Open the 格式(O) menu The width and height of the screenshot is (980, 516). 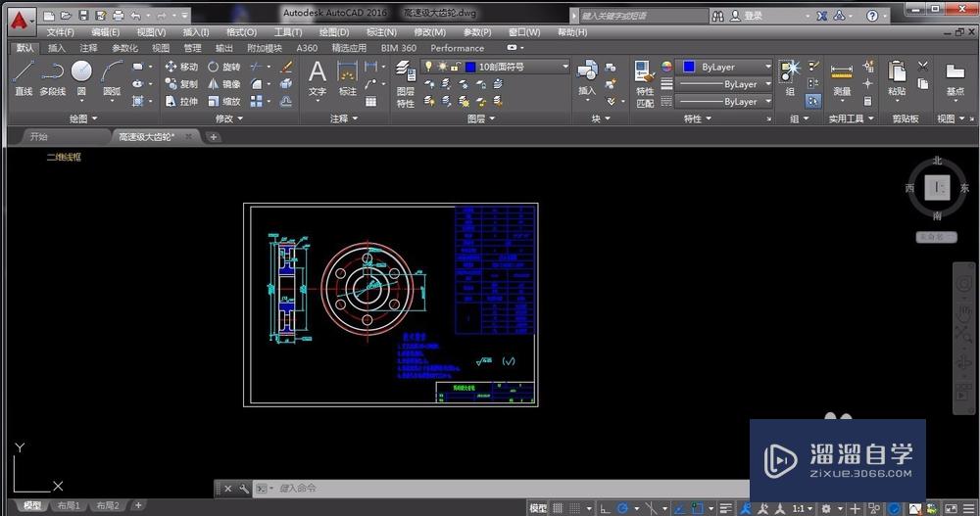pyautogui.click(x=241, y=31)
